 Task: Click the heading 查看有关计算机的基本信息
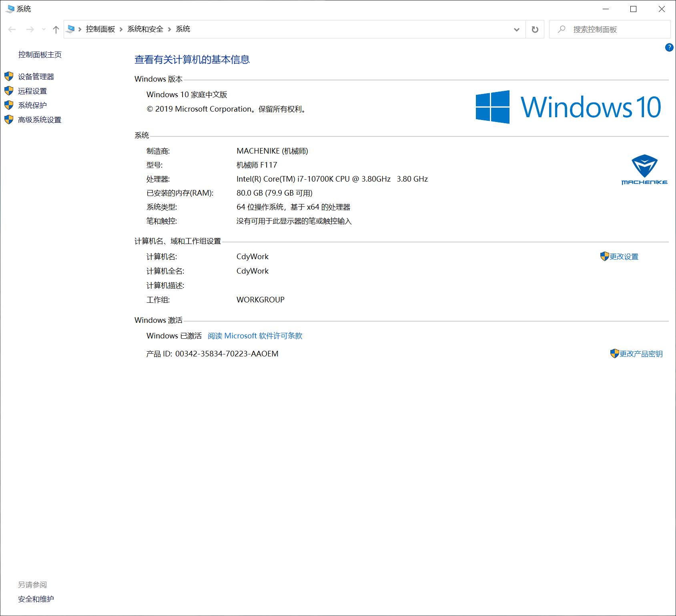click(x=192, y=60)
